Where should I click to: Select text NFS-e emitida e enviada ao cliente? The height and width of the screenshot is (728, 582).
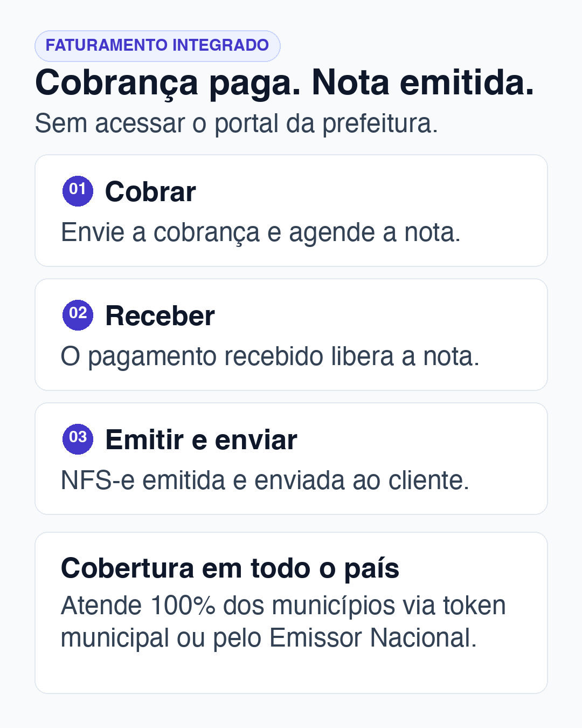[x=265, y=481]
